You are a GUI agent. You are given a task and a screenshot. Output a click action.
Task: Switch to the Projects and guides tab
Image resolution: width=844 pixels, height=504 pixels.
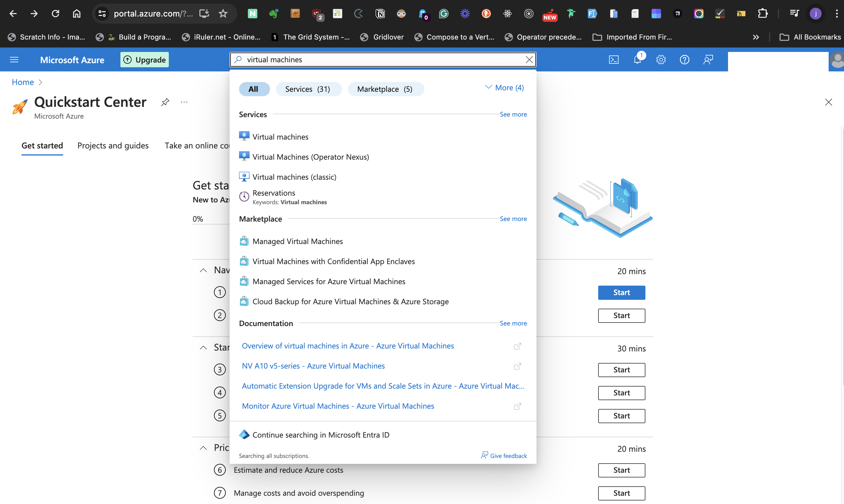tap(113, 145)
